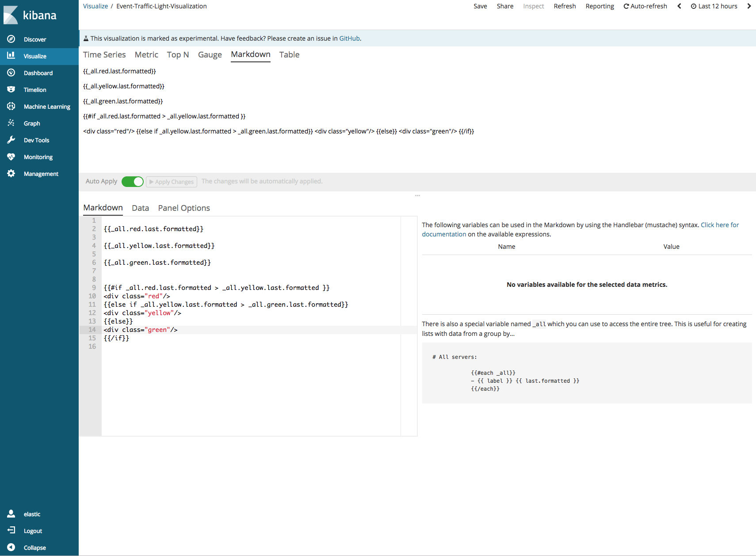Open the Panel Options tab

click(184, 208)
